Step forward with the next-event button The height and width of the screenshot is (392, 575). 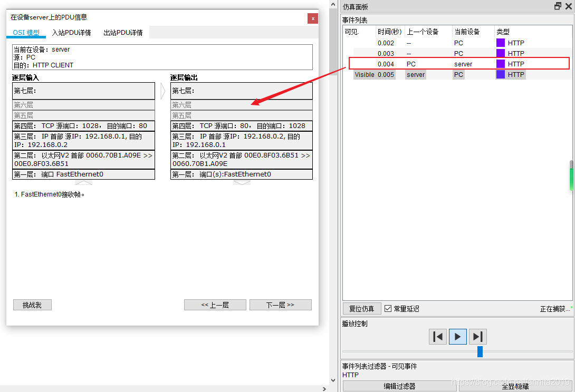[478, 336]
